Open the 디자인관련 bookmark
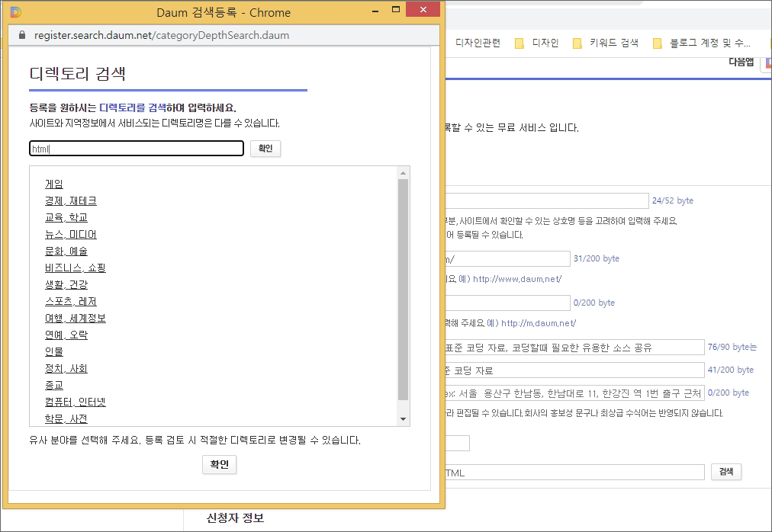This screenshot has width=772, height=532. (x=478, y=43)
